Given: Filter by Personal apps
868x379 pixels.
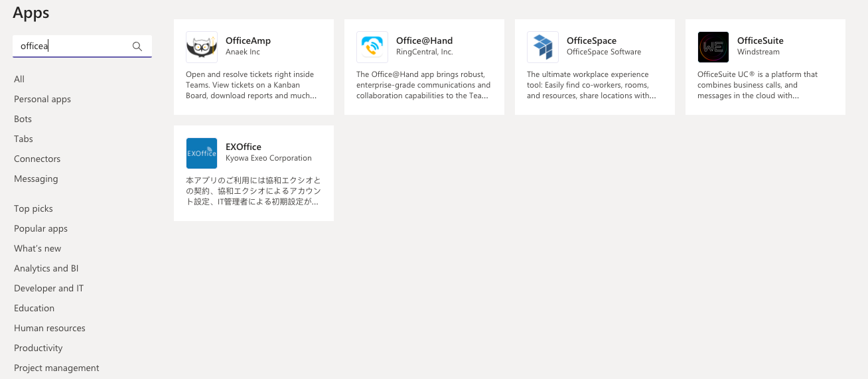Looking at the screenshot, I should coord(42,99).
